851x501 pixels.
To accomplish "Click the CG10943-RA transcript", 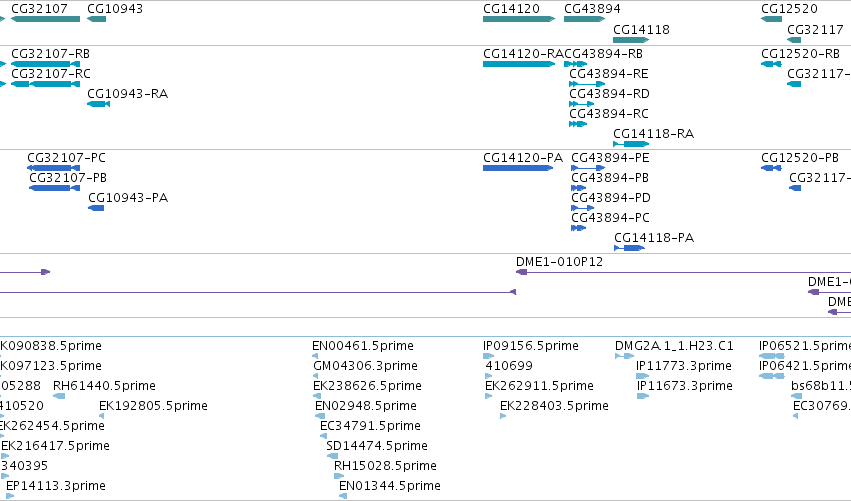I will click(x=98, y=104).
